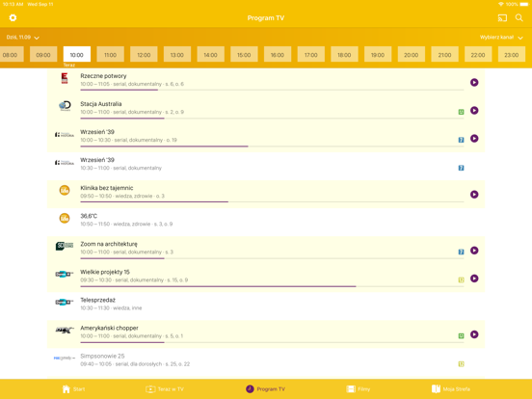Jump to the 15:00 time slot

[244, 54]
